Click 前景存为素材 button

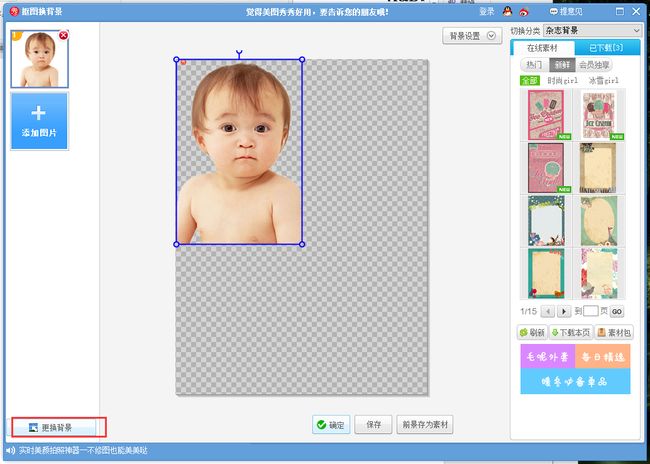click(x=425, y=425)
